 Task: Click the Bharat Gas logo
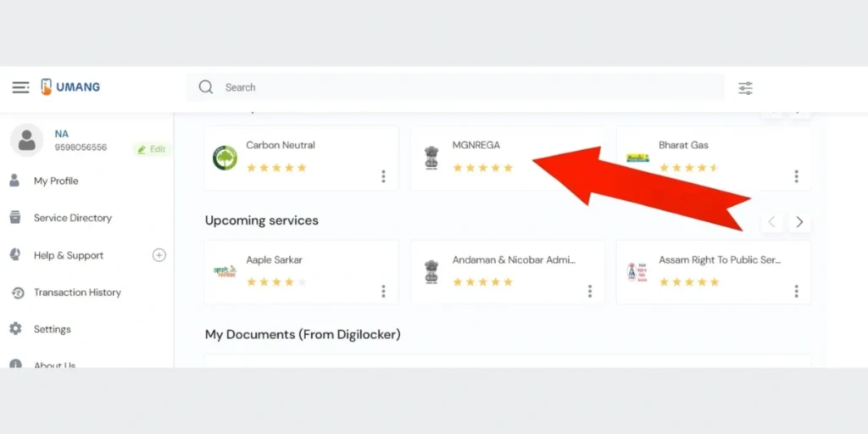(637, 158)
